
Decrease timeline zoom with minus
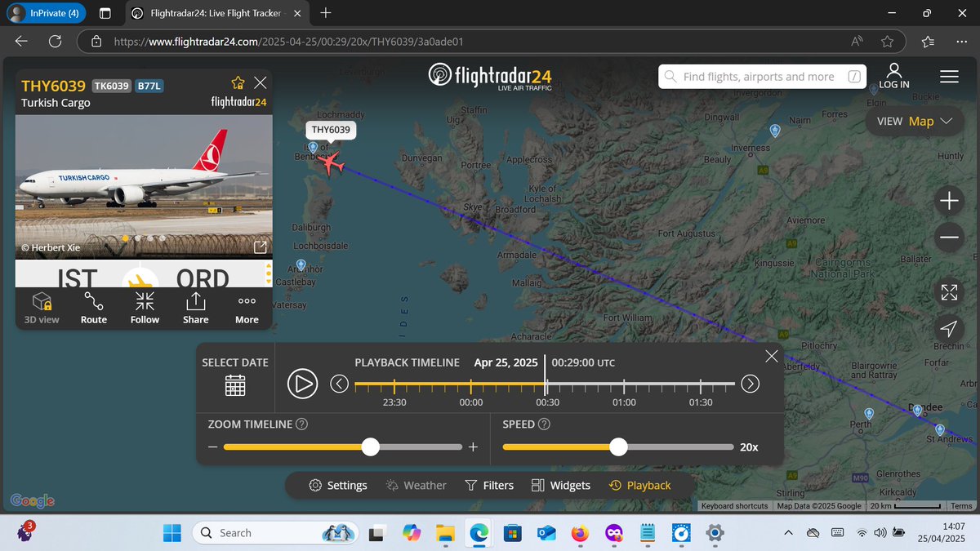[213, 447]
